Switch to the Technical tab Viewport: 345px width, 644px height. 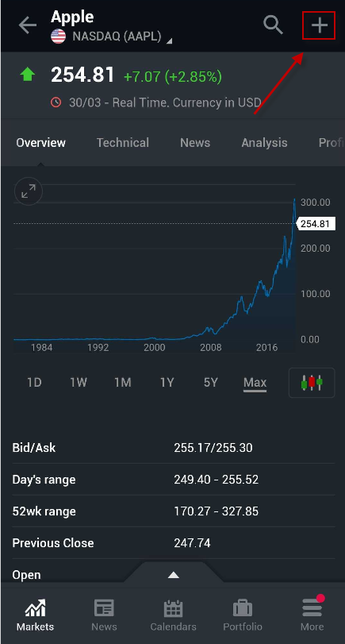click(123, 142)
